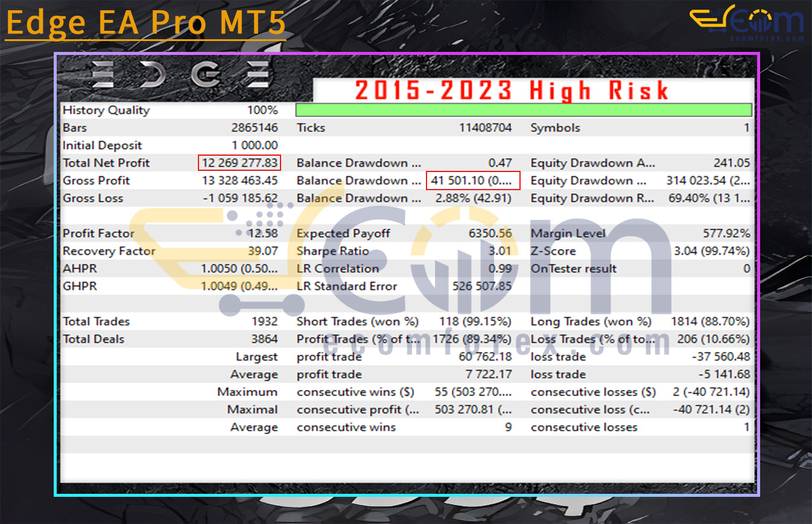The image size is (812, 524).
Task: Click the green History Quality progress bar
Action: click(x=524, y=110)
